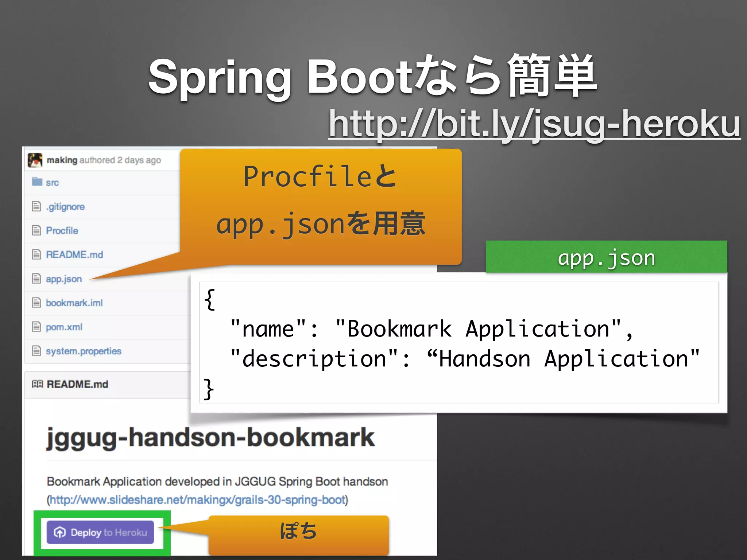The image size is (747, 560).
Task: Click the "authored 2 days ago" text
Action: pos(120,160)
